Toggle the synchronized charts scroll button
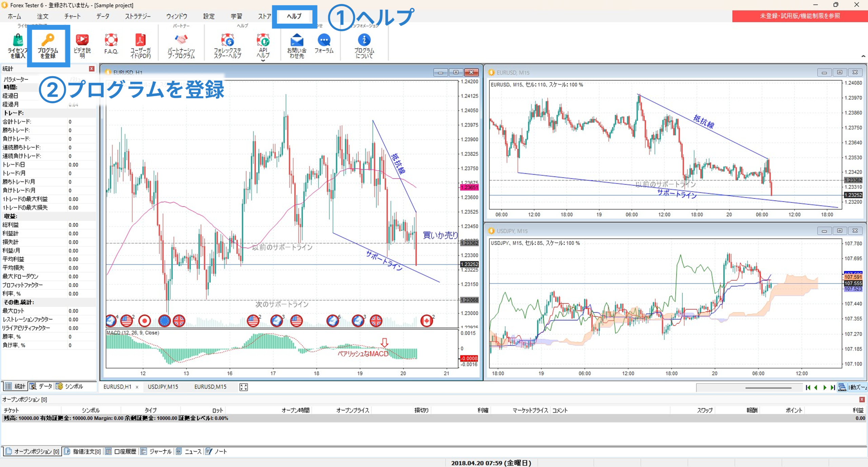The width and height of the screenshot is (868, 467). [x=842, y=387]
